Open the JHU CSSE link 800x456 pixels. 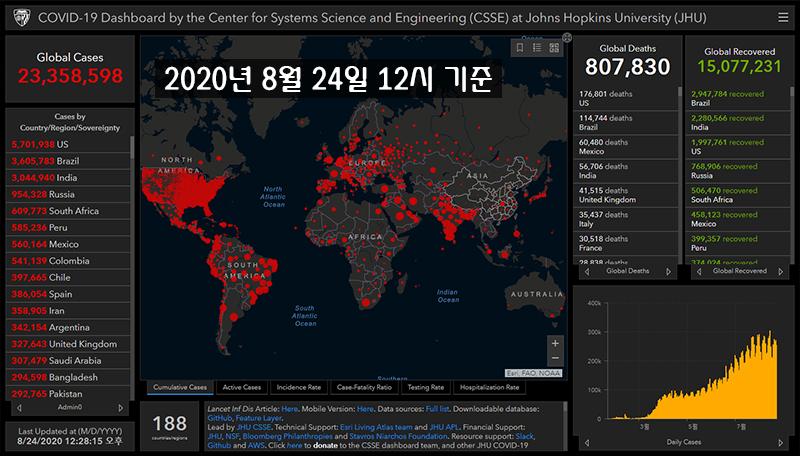(x=254, y=427)
